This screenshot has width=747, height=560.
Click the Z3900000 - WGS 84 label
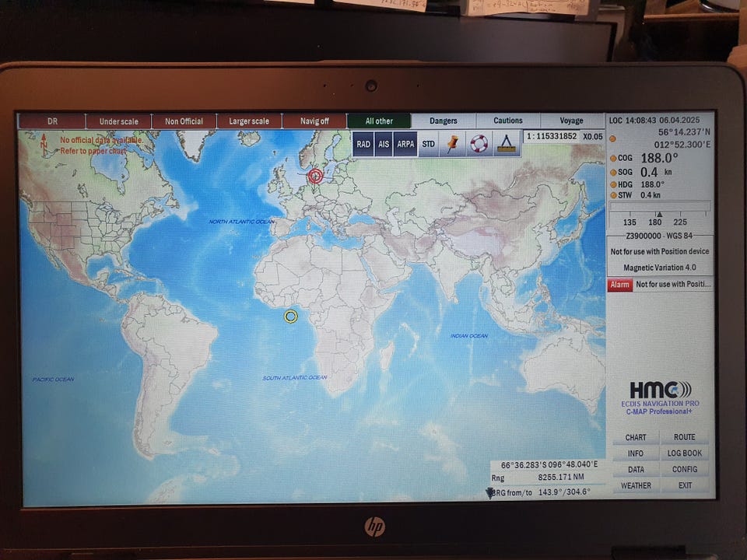tap(659, 236)
